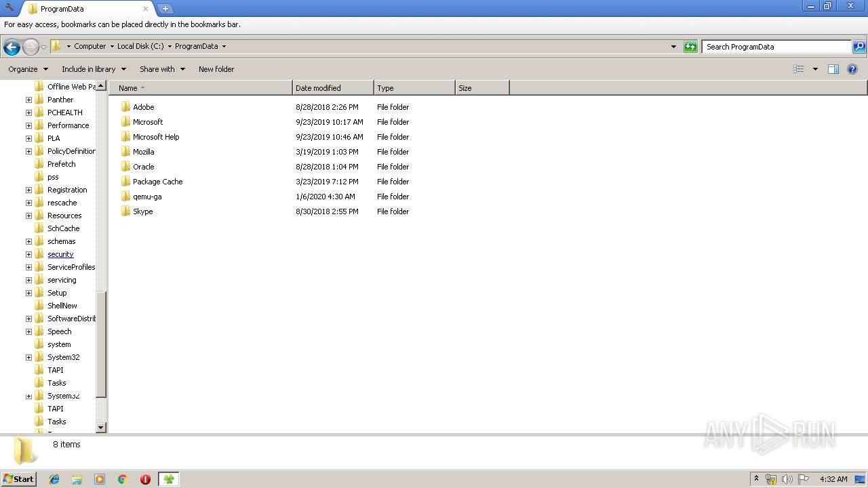Select the qemu-ga folder icon
The image size is (868, 488).
(x=125, y=197)
